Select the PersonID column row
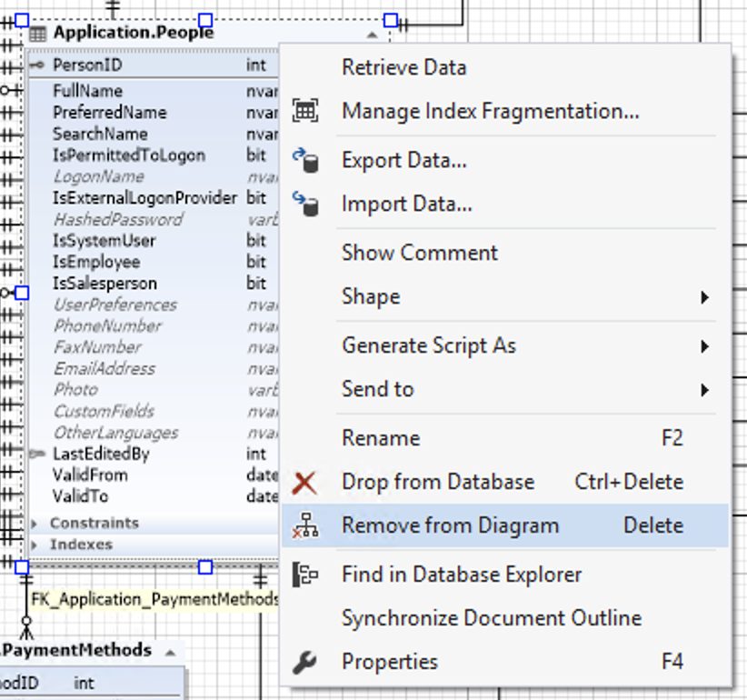 pyautogui.click(x=154, y=65)
